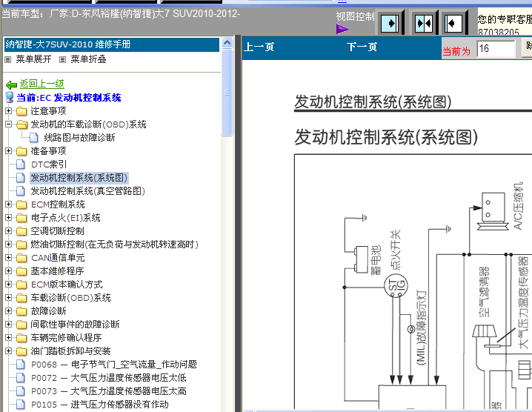Click the 线路图与故障诊断 document icon

(33, 138)
